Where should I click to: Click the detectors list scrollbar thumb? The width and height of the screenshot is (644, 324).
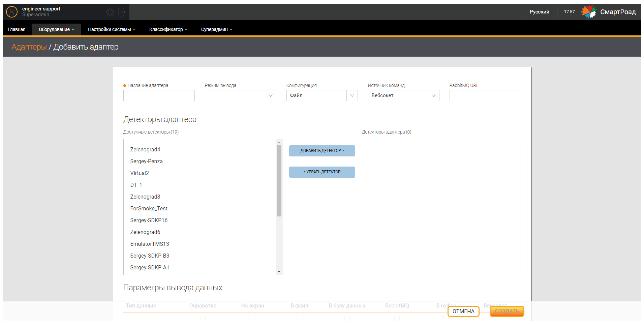[279, 181]
